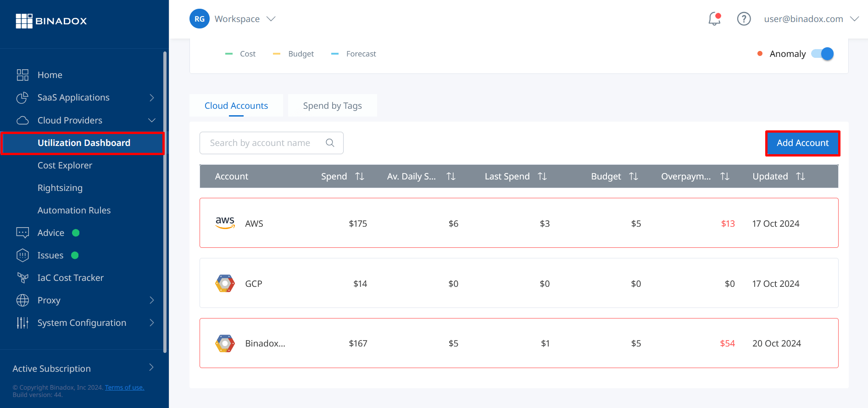Select the AWS account name
The width and height of the screenshot is (868, 408).
(x=254, y=224)
